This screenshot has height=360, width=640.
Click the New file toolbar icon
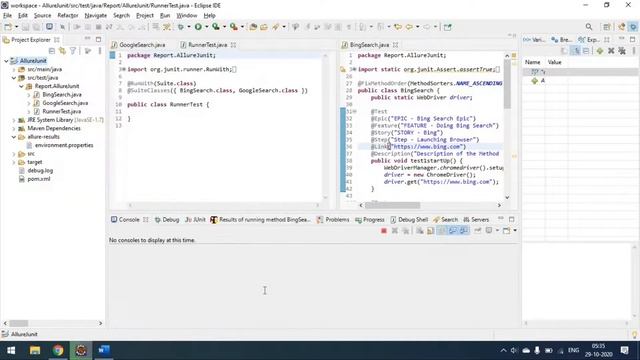(8, 27)
